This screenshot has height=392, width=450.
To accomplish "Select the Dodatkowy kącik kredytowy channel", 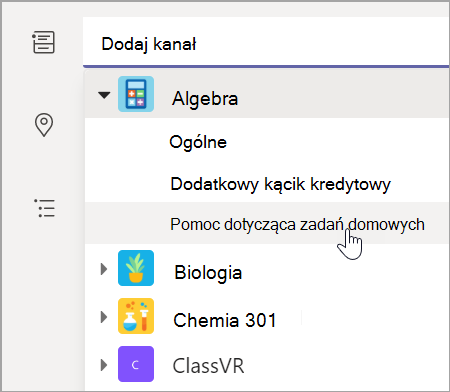I will click(267, 184).
